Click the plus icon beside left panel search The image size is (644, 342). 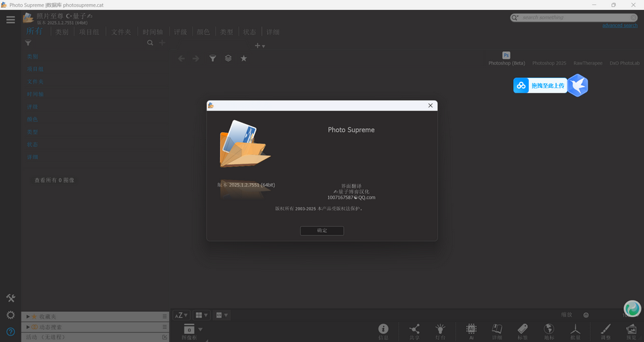click(162, 43)
